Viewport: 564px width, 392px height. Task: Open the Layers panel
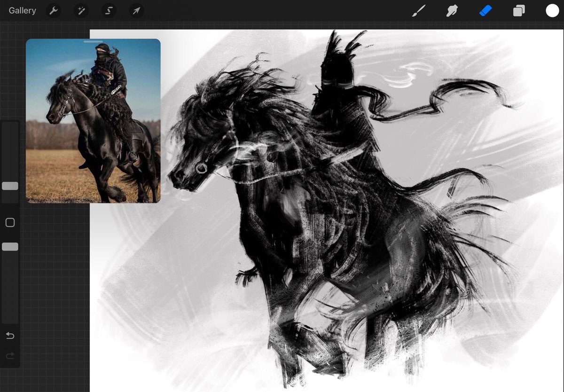click(519, 10)
